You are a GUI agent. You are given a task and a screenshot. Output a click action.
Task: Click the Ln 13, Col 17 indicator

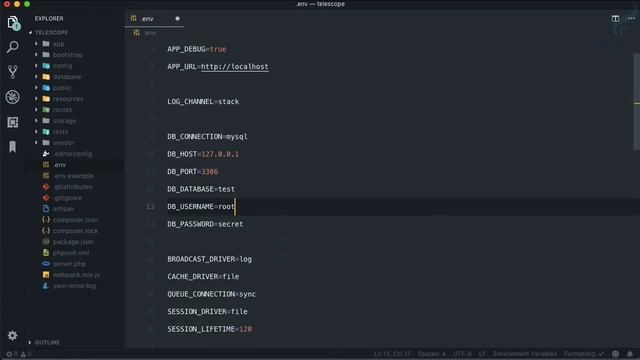392,354
